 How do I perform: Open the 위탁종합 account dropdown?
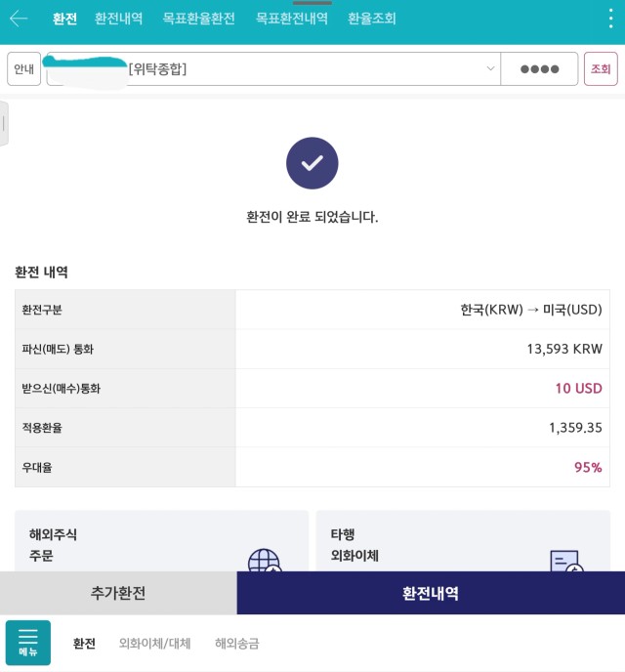pyautogui.click(x=273, y=69)
